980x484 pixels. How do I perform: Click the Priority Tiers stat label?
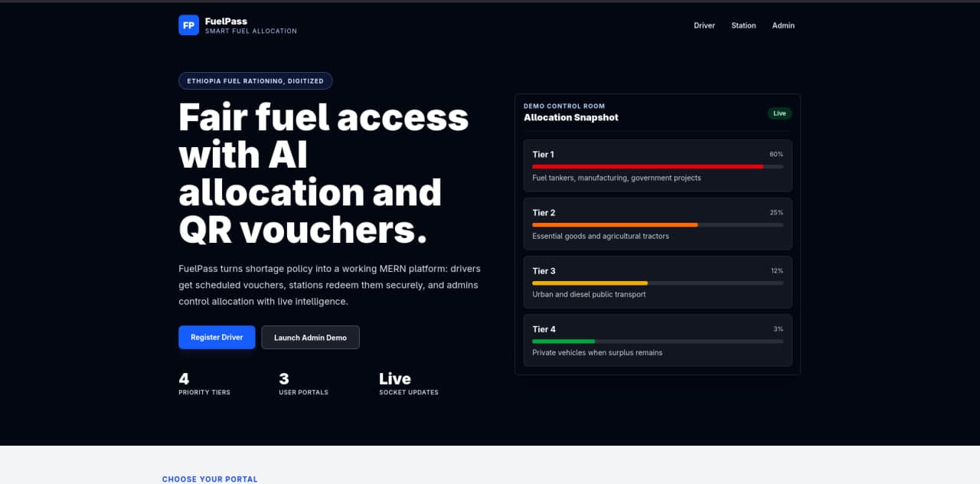click(204, 392)
